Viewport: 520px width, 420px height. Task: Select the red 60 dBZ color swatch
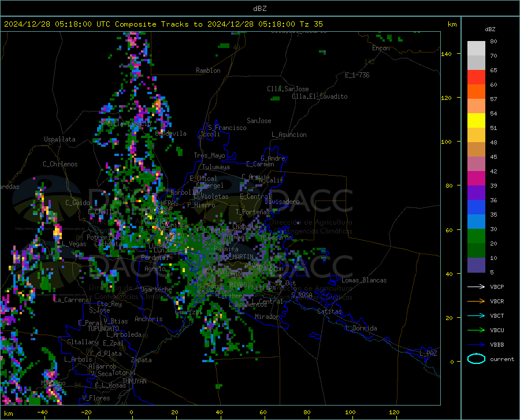click(x=476, y=77)
